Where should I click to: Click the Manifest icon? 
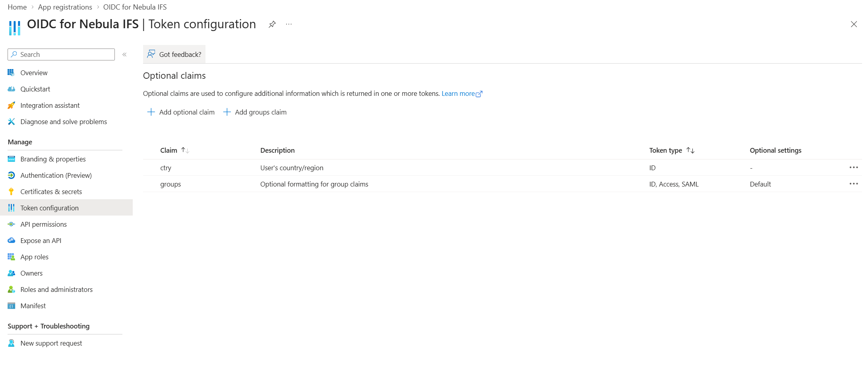click(11, 306)
